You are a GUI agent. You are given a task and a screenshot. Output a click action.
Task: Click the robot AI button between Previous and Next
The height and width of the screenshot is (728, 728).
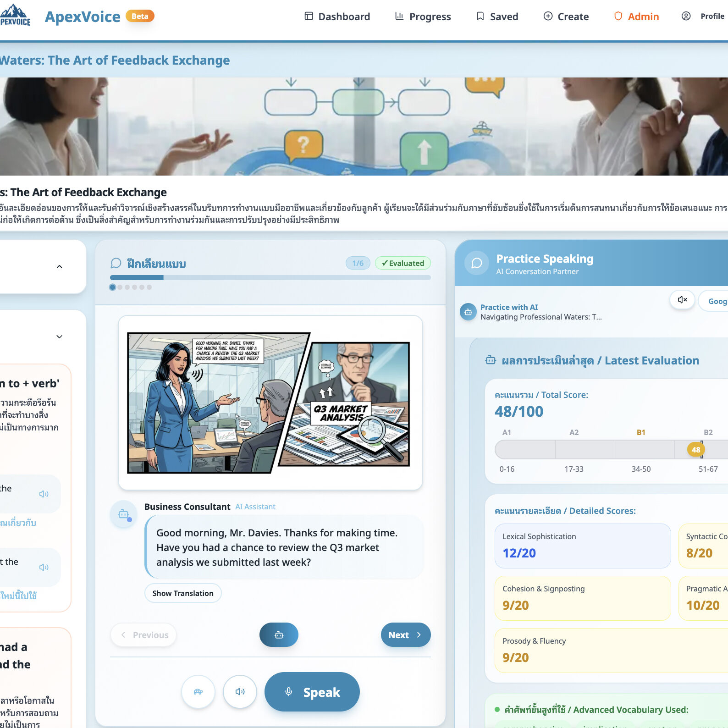pos(279,635)
